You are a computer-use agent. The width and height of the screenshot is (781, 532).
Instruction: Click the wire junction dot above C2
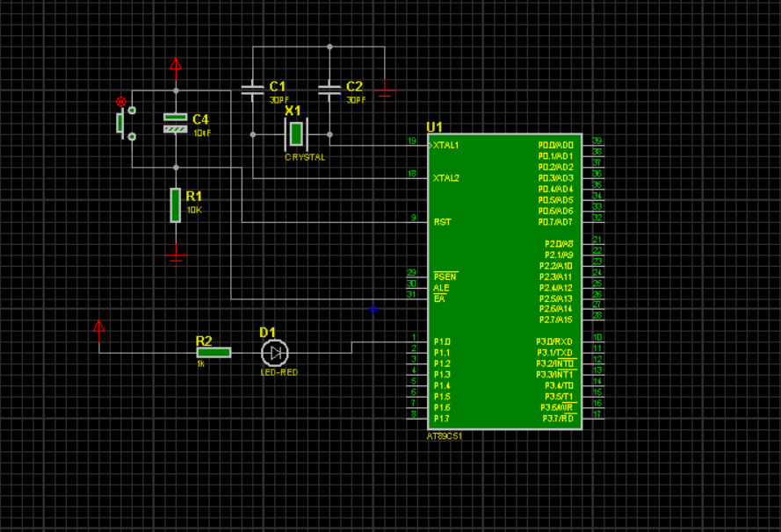pyautogui.click(x=329, y=47)
